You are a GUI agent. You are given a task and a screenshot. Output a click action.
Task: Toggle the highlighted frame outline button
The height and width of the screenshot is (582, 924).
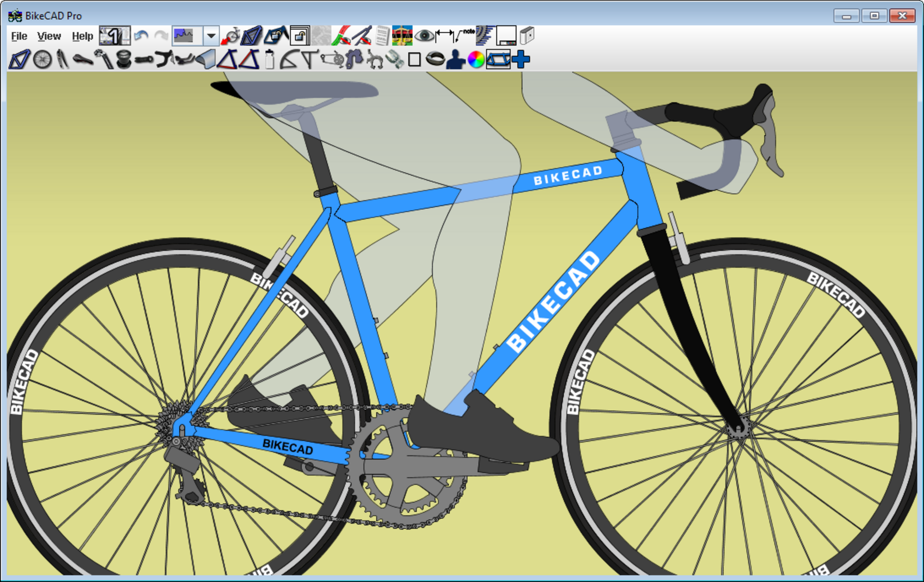pyautogui.click(x=498, y=60)
